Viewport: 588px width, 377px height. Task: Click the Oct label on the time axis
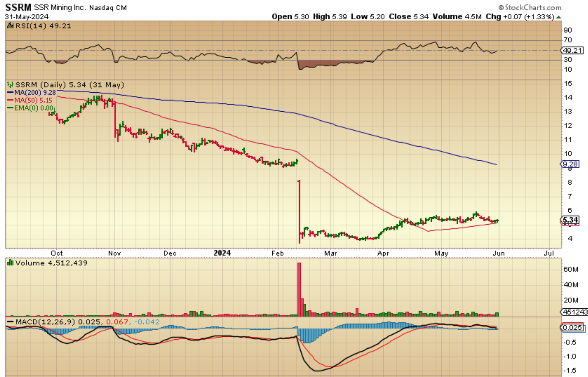pos(57,253)
